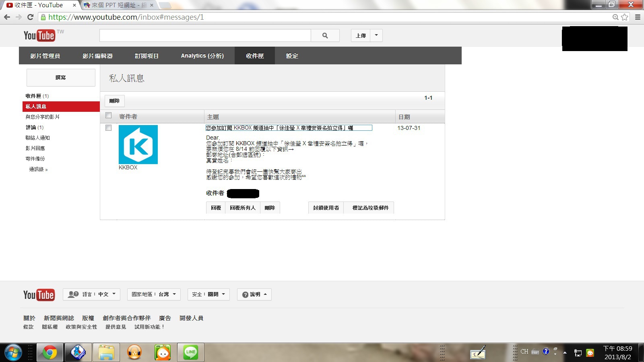Viewport: 644px width, 362px height.
Task: Click the 回覆所有人 reply all button
Action: click(243, 208)
